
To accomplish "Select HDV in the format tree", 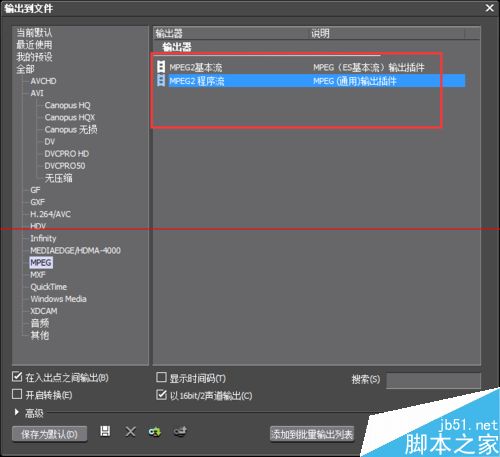I will (38, 226).
